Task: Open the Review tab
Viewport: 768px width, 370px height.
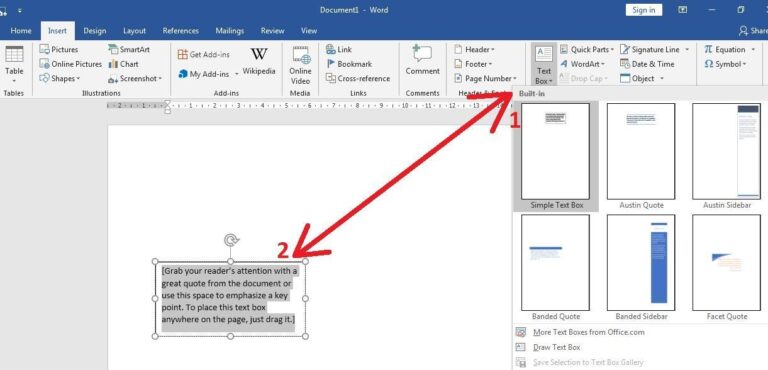Action: tap(272, 30)
